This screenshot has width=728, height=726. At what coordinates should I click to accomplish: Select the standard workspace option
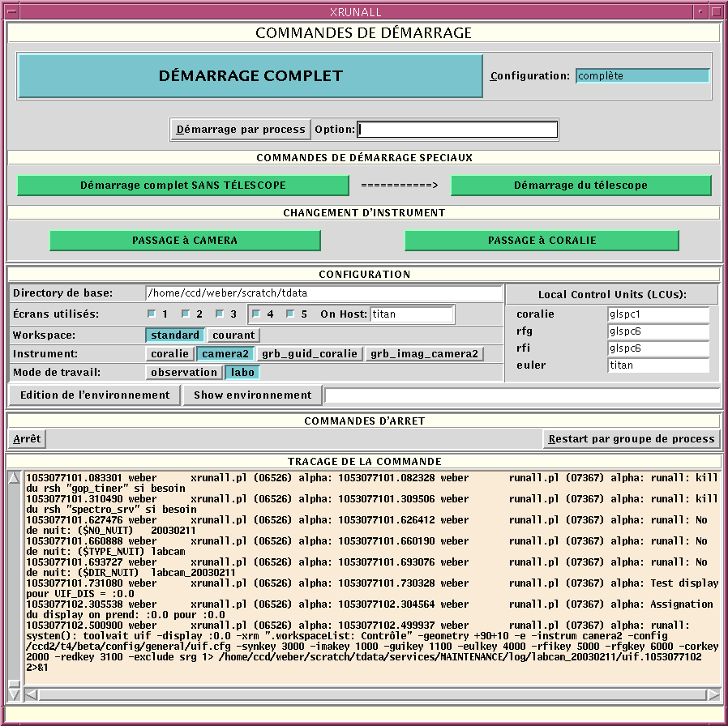click(x=175, y=335)
